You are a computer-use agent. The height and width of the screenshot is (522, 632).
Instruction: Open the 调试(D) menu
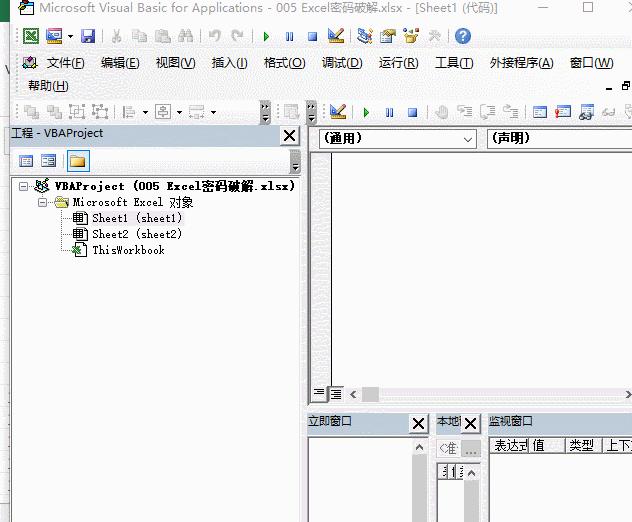[342, 63]
